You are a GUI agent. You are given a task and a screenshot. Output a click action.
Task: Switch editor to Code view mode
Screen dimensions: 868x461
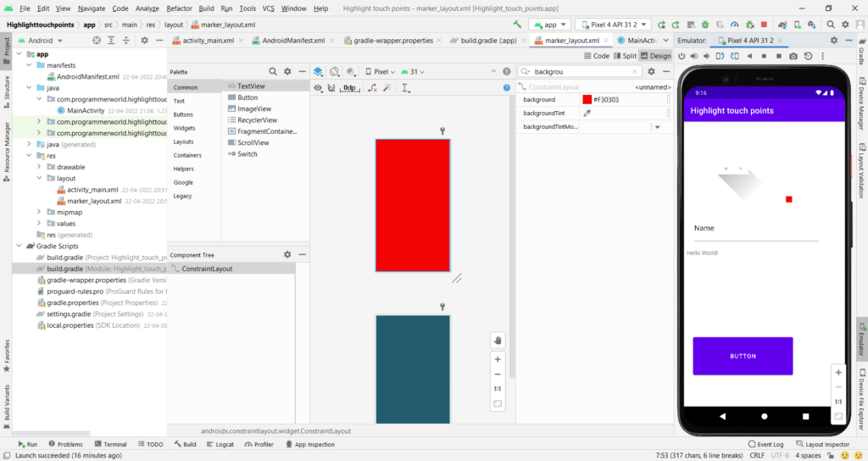596,56
